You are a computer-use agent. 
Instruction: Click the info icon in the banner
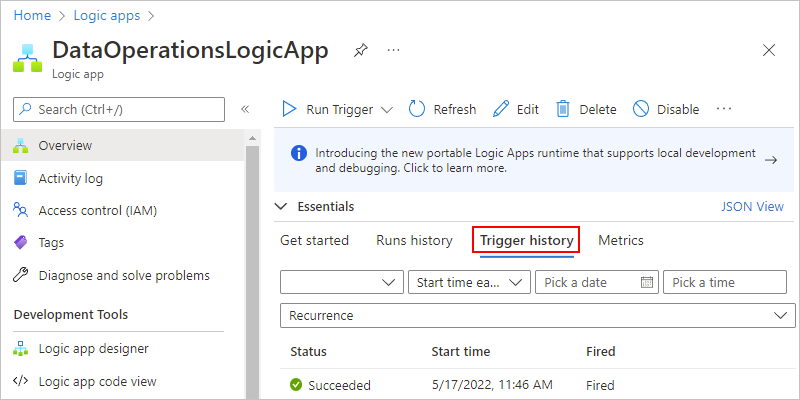[x=299, y=153]
